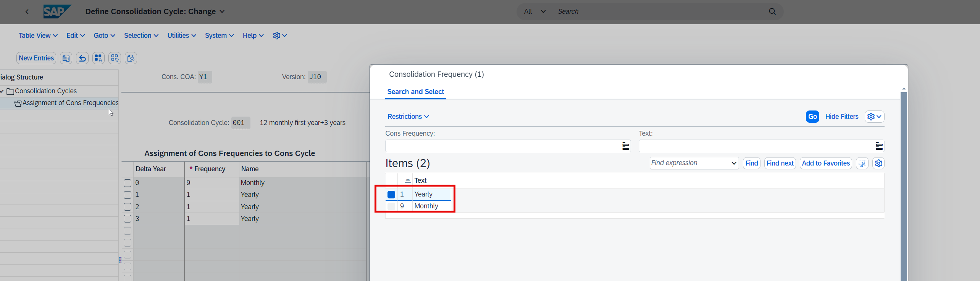Viewport: 980px width, 281px height.
Task: Open multiple selection for Text filter
Action: pyautogui.click(x=879, y=146)
